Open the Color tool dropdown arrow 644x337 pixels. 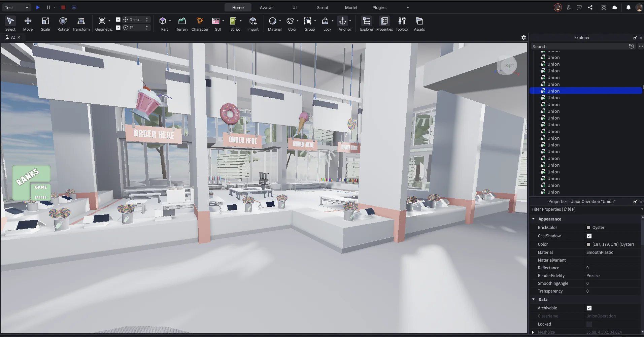(x=298, y=21)
